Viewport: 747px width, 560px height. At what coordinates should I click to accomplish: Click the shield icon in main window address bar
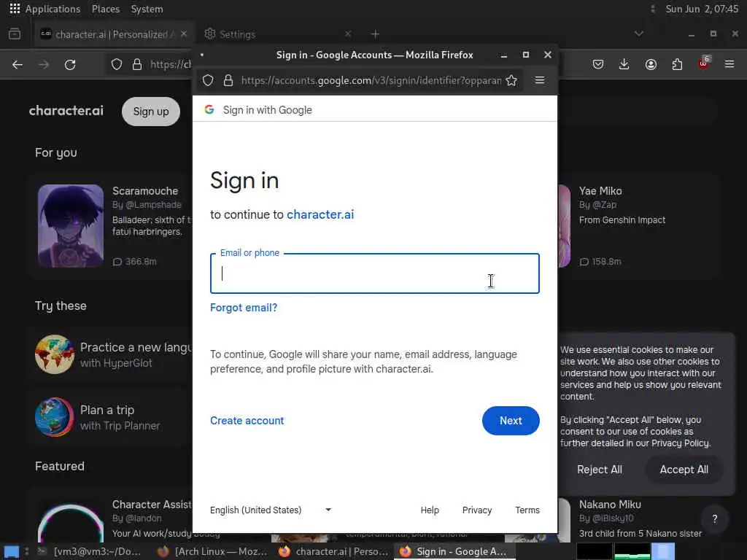tap(117, 64)
